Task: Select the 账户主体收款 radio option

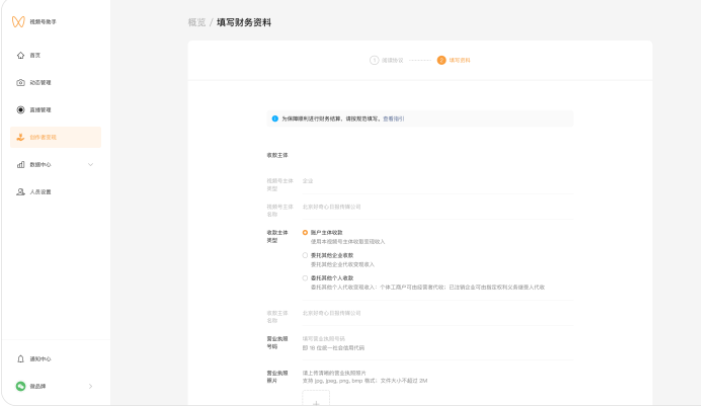Action: (x=305, y=232)
